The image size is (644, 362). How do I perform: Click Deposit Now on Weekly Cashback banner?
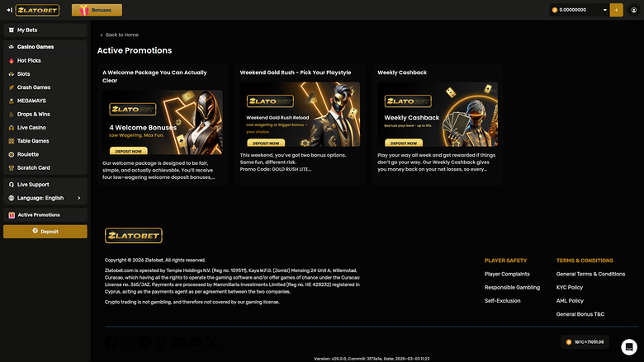point(403,143)
